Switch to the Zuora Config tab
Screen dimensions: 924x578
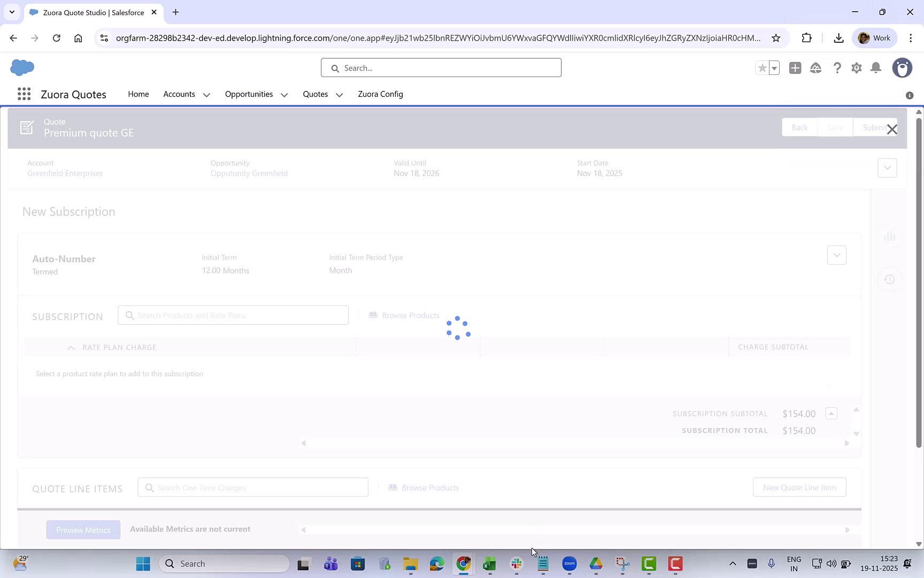coord(380,94)
